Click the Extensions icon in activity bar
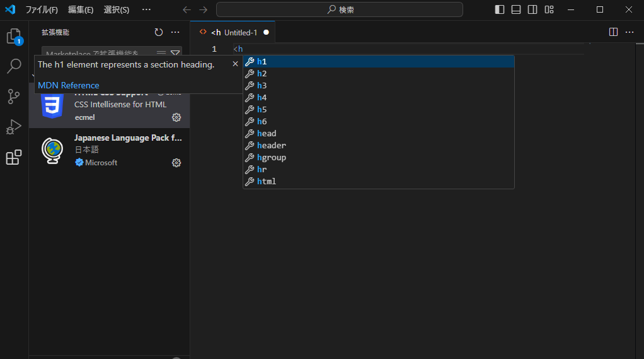Viewport: 644px width, 359px height. [x=14, y=157]
